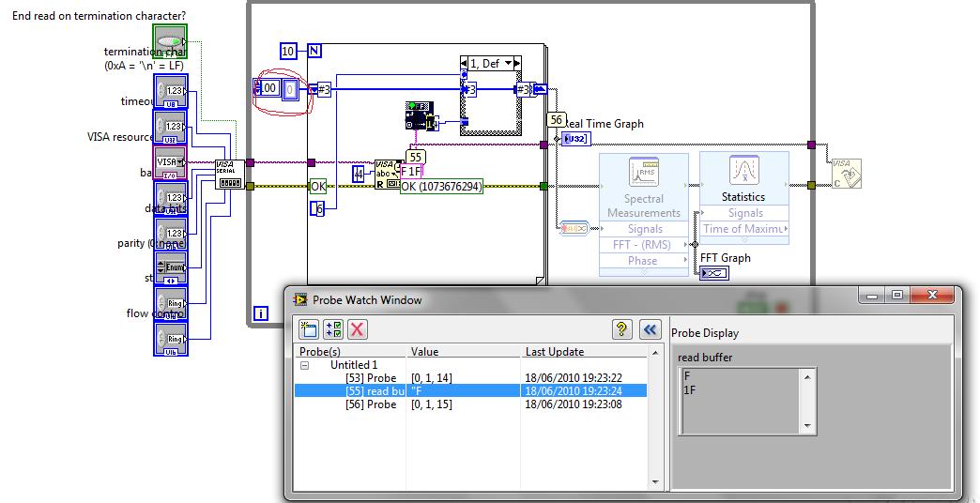This screenshot has width=980, height=503.
Task: Click probe marker 56 on the wire
Action: click(x=556, y=120)
